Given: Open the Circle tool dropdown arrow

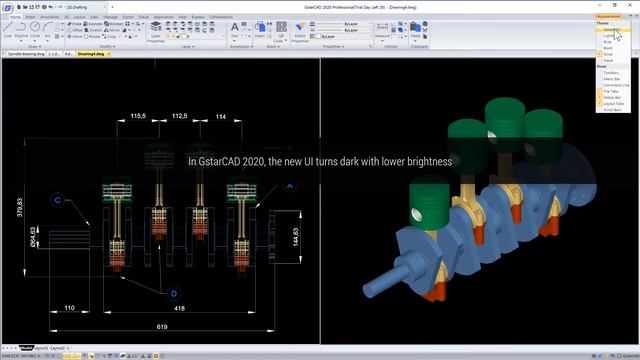Looking at the screenshot, I should point(35,41).
